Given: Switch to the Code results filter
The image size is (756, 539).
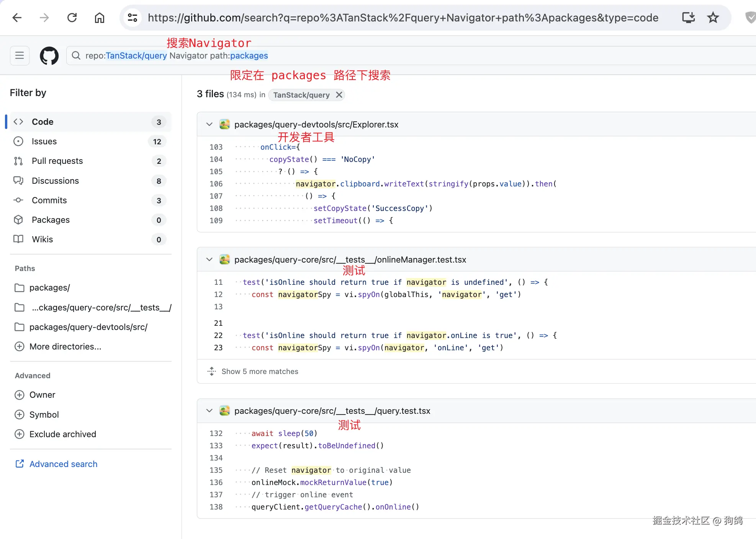Looking at the screenshot, I should pos(42,122).
